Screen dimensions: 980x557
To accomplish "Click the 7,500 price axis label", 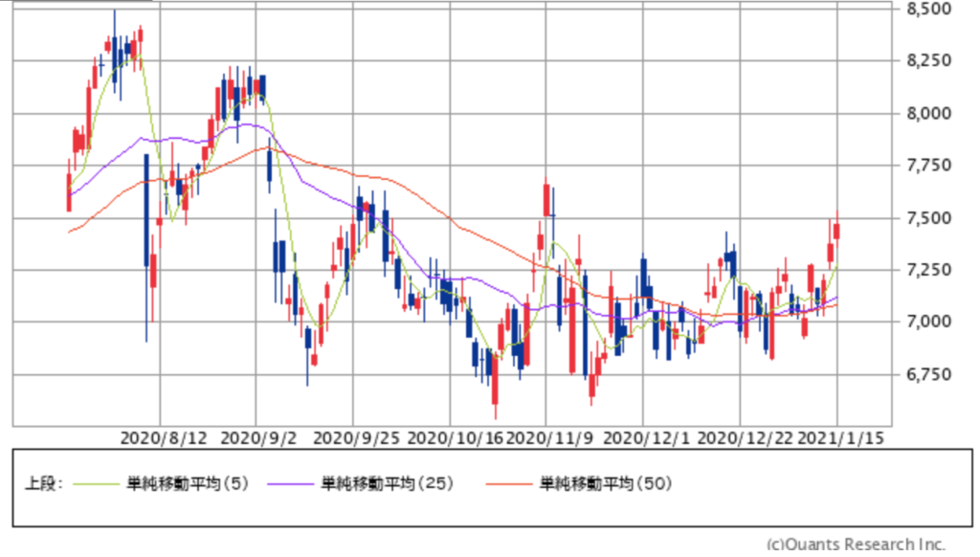I will 928,217.
